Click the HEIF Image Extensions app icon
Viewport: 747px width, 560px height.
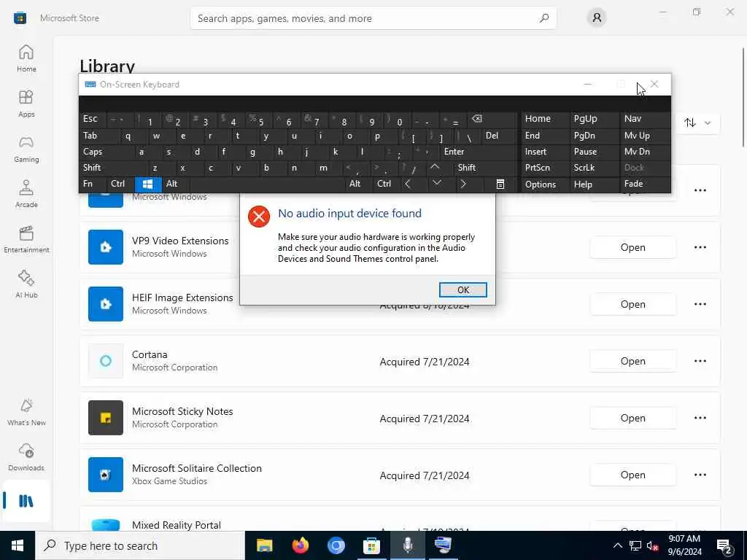(x=106, y=304)
